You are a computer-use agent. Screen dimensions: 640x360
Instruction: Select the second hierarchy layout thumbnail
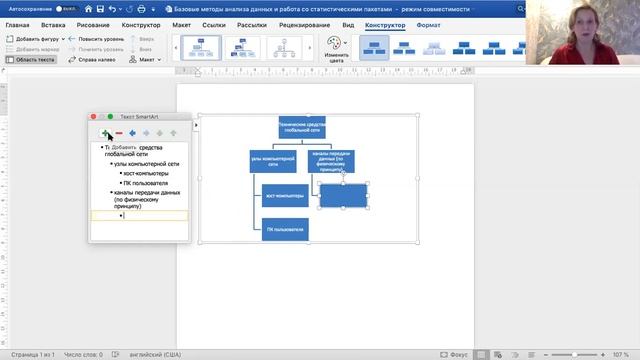[x=242, y=48]
